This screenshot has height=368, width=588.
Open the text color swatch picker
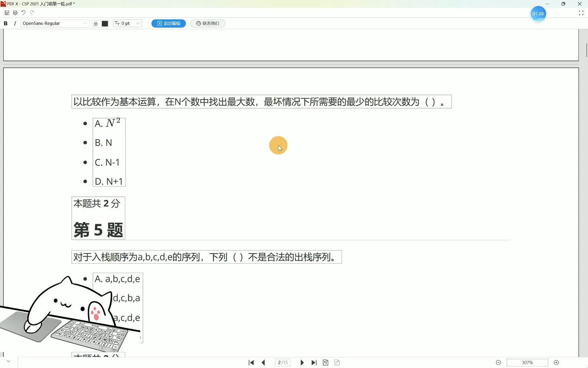click(x=104, y=24)
